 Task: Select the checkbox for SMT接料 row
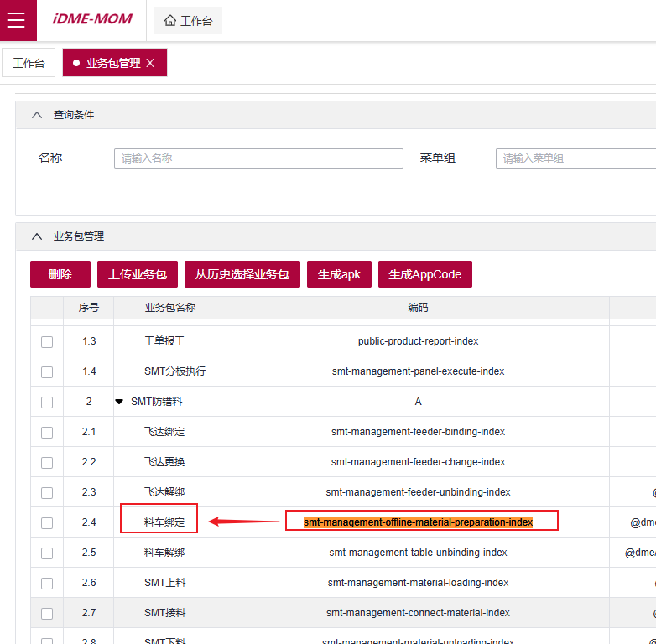click(x=47, y=614)
